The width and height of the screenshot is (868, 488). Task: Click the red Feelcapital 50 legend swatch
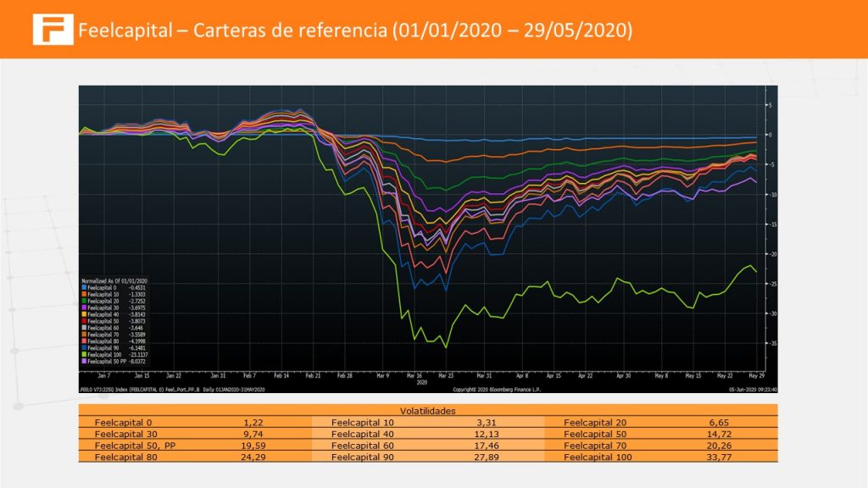[84, 321]
